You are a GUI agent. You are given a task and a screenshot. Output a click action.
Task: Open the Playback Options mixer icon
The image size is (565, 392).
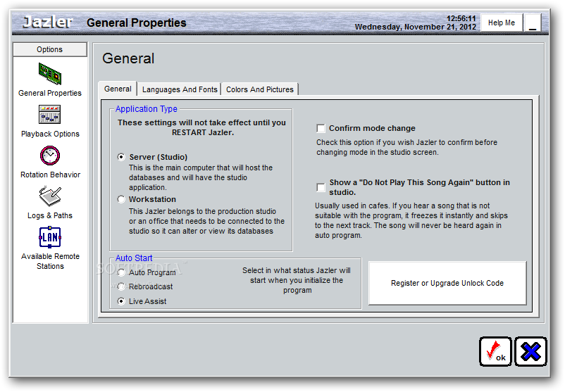(x=50, y=115)
